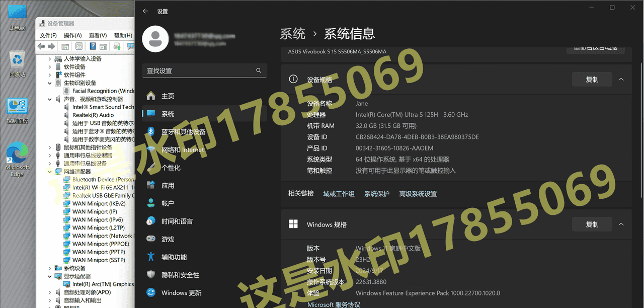Open the 操作(A) menu
644x308 pixels.
pyautogui.click(x=73, y=35)
